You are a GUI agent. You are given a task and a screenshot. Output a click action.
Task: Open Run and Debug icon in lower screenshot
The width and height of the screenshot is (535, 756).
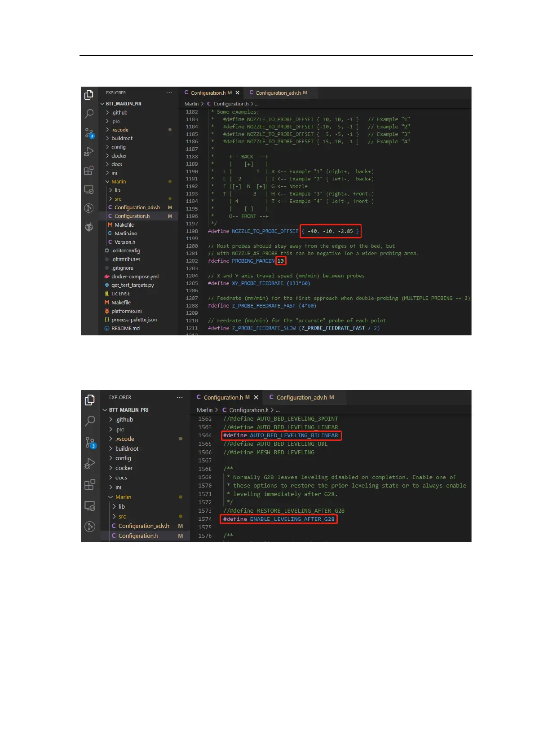pos(90,464)
